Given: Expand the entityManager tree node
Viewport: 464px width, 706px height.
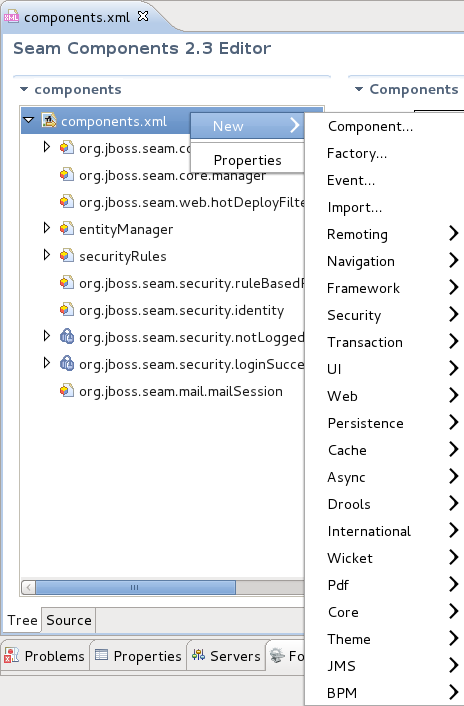Looking at the screenshot, I should (x=46, y=228).
